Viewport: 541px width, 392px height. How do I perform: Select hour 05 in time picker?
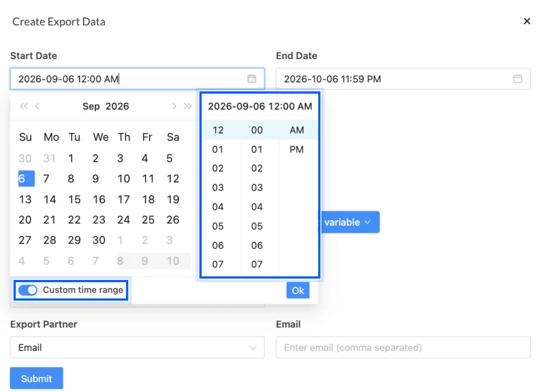tap(218, 226)
